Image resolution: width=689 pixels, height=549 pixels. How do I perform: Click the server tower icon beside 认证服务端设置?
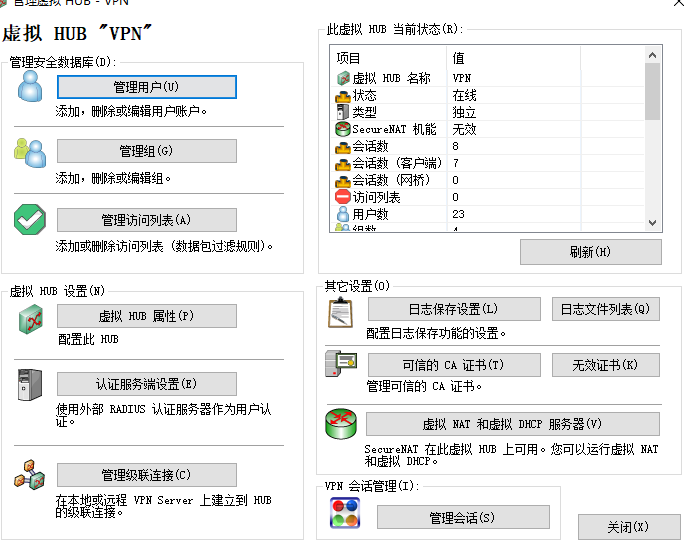pyautogui.click(x=30, y=385)
